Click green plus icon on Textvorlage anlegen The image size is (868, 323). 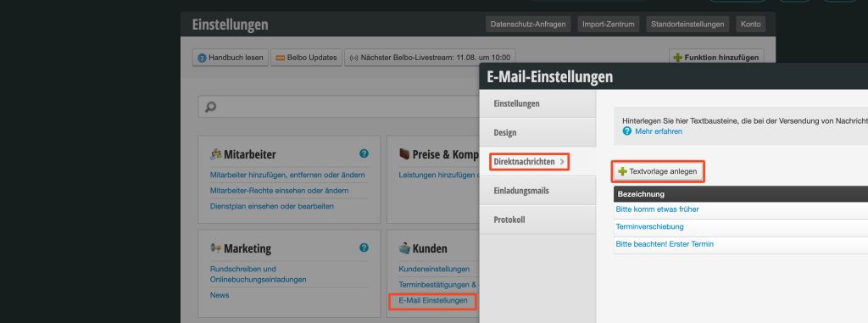pos(623,172)
